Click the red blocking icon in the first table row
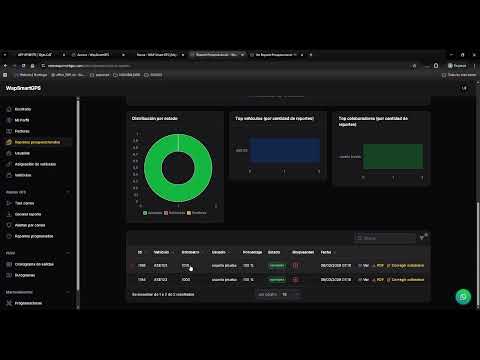This screenshot has width=480, height=360. click(296, 265)
